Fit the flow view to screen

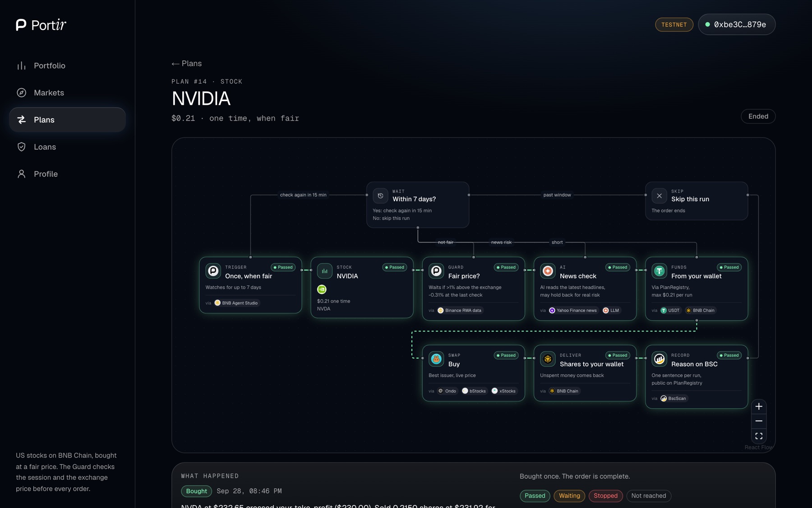(759, 436)
